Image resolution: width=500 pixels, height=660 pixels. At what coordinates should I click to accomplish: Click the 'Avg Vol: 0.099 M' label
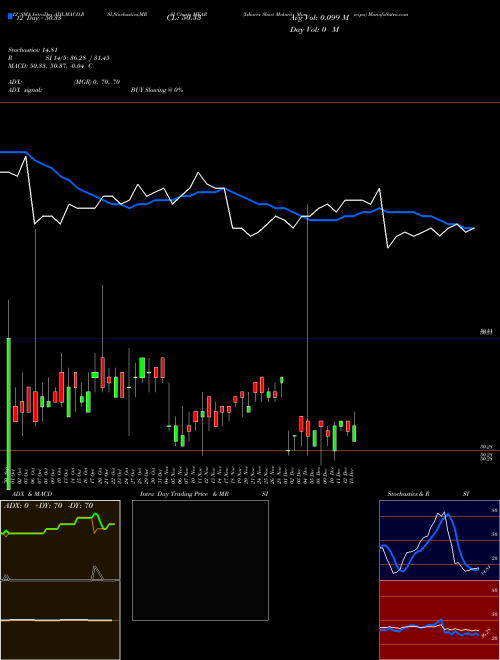[x=319, y=18]
